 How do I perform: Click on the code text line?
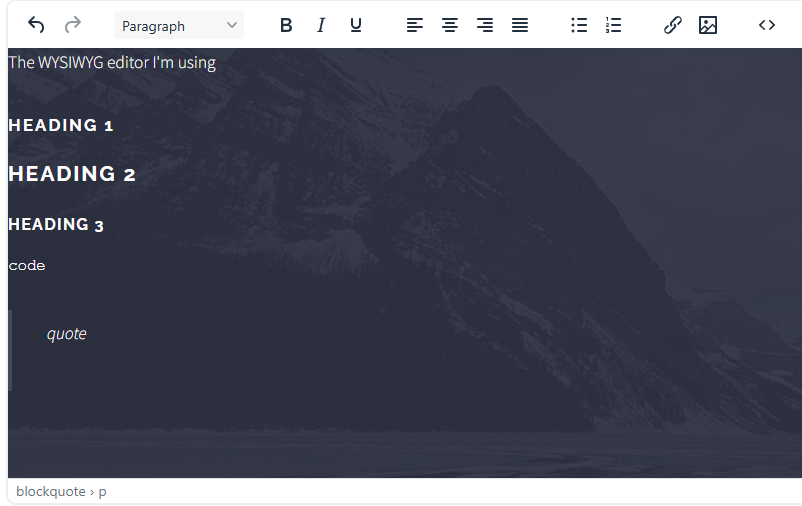point(27,266)
